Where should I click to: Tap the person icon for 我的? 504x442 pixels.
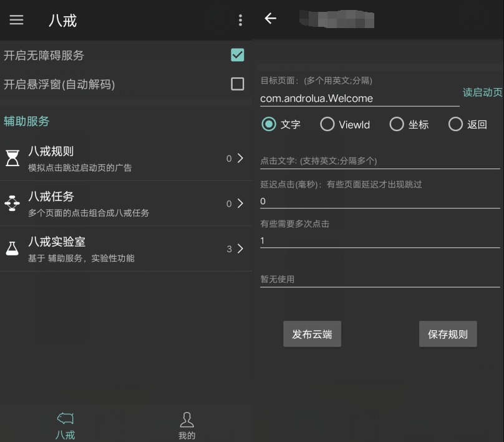(187, 419)
